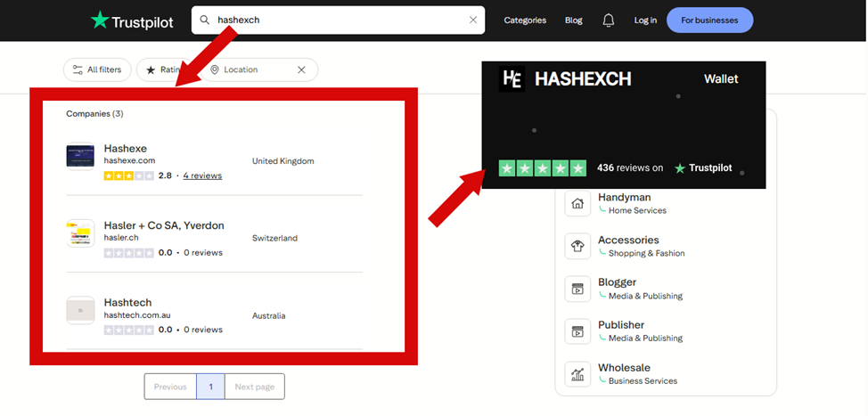Select the Handyman house icon
The height and width of the screenshot is (416, 868).
(x=577, y=204)
